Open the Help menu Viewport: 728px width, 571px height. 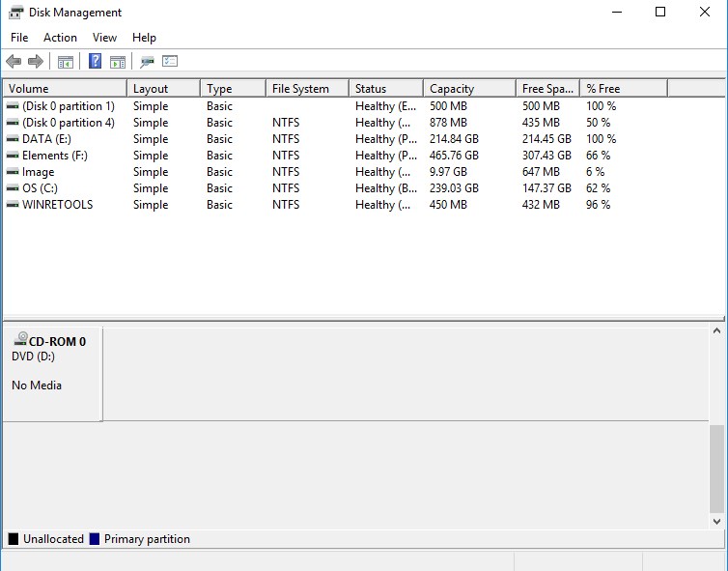coord(144,38)
